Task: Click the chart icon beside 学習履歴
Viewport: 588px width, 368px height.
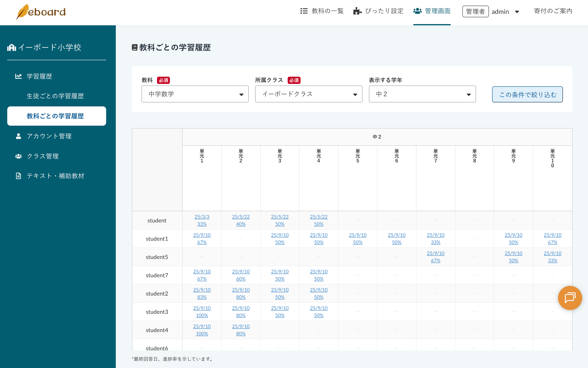Action: coord(18,76)
